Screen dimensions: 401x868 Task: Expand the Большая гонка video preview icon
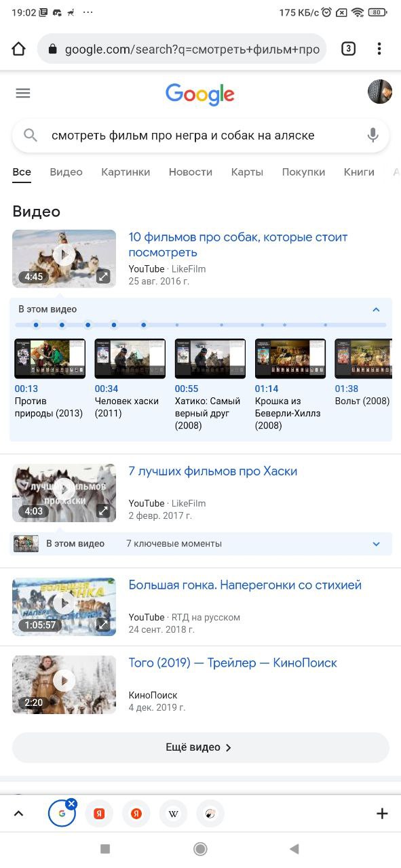102,625
